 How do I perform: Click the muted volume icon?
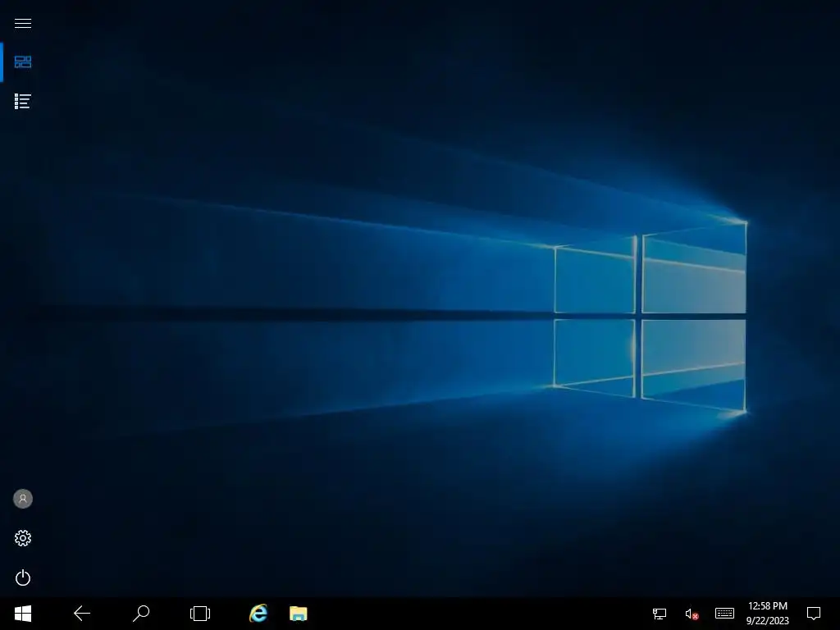tap(692, 614)
